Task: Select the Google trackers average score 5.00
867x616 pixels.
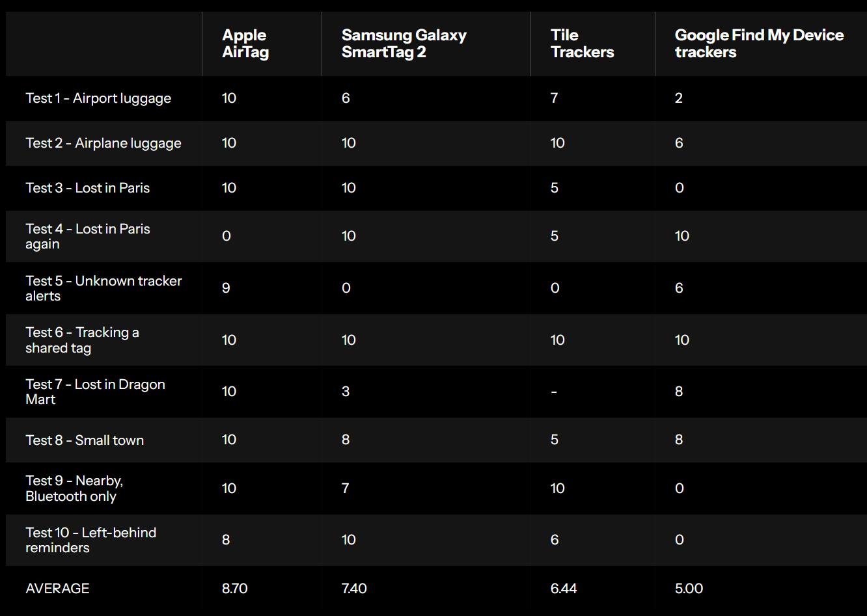Action: point(689,589)
